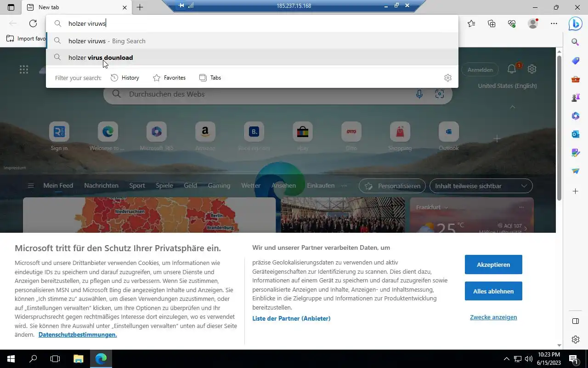Open the Wetter feed tab
588x368 pixels.
tap(251, 186)
